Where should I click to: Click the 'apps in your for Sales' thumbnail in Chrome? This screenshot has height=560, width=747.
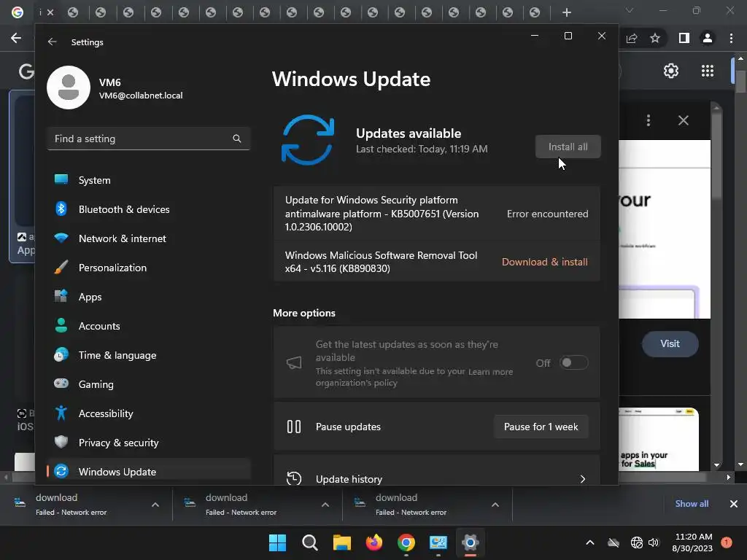coord(659,439)
